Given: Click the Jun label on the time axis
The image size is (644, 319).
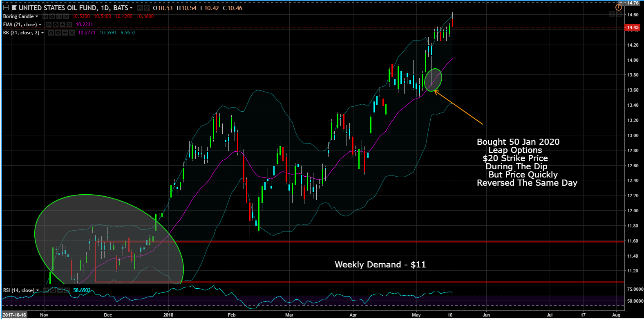Looking at the screenshot, I should (486, 315).
